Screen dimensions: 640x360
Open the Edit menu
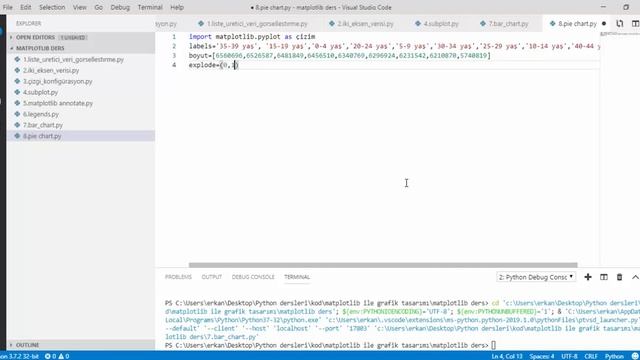[x=26, y=7]
